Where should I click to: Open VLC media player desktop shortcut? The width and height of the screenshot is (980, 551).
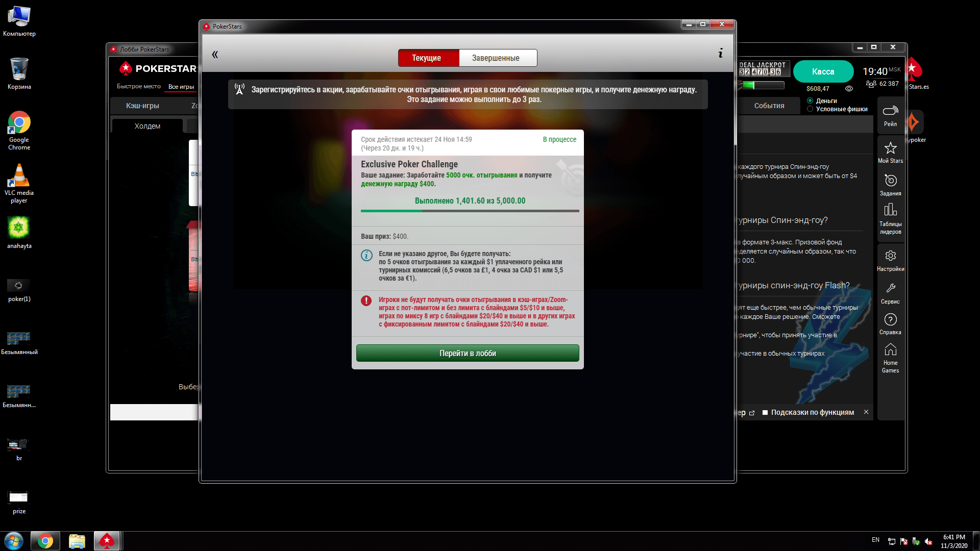[x=19, y=184]
